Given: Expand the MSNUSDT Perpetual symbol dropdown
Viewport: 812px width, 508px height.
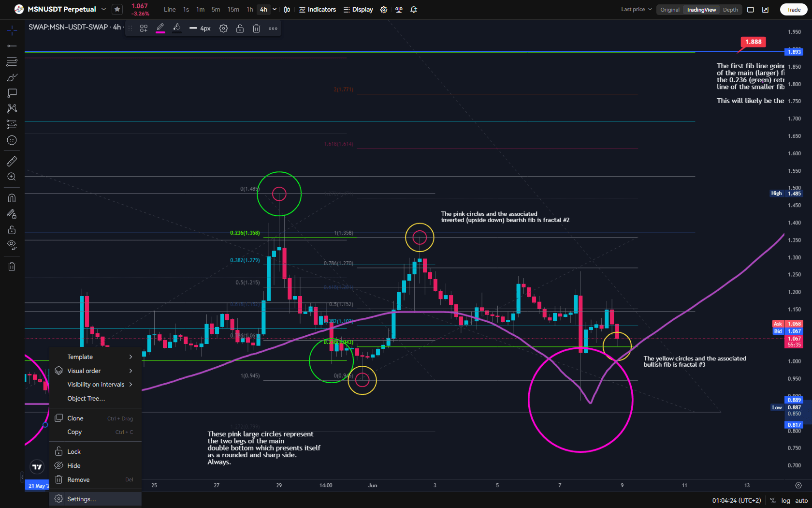Looking at the screenshot, I should click(103, 9).
